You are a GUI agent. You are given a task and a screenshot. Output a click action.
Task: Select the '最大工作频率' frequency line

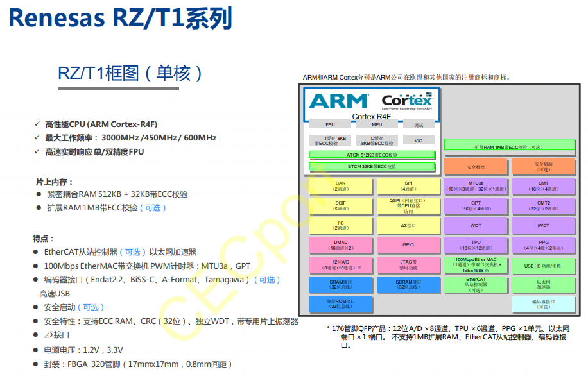130,137
